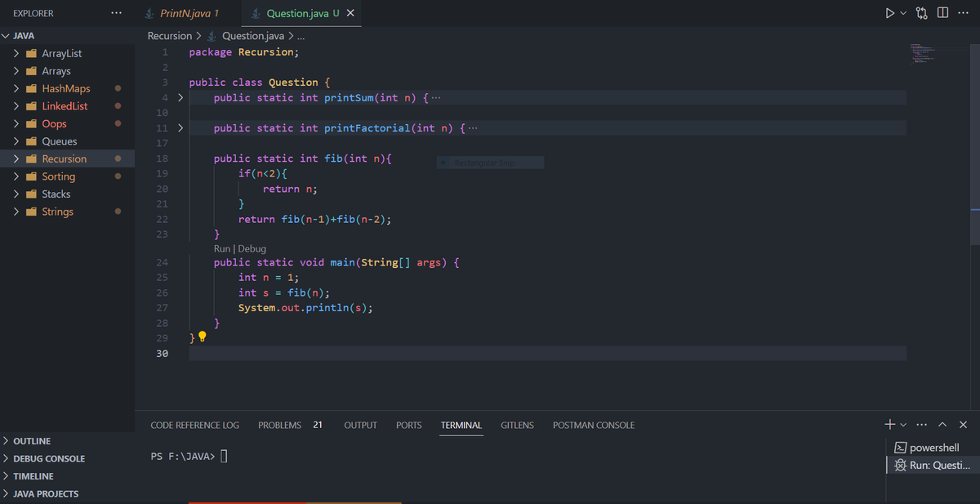Unfold printFactorial method at line 11
Screen dimensions: 980x504
[x=181, y=128]
